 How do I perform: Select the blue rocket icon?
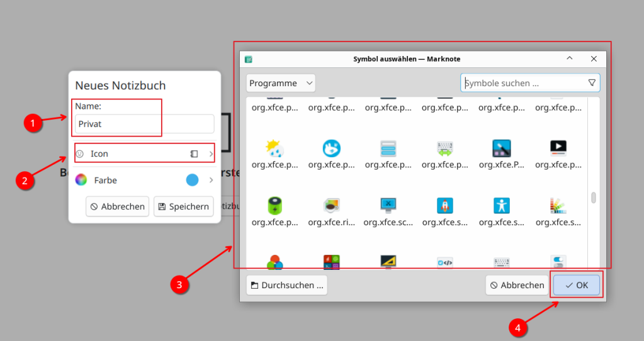point(445,206)
